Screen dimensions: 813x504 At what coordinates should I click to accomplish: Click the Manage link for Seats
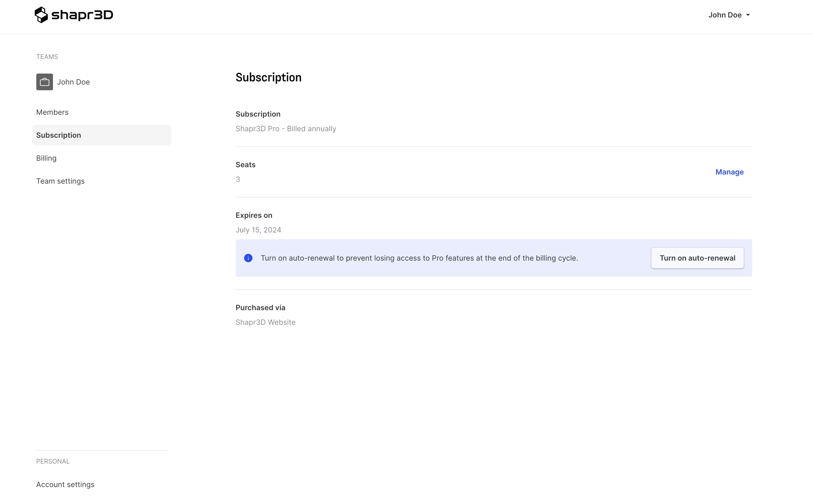[x=729, y=172]
